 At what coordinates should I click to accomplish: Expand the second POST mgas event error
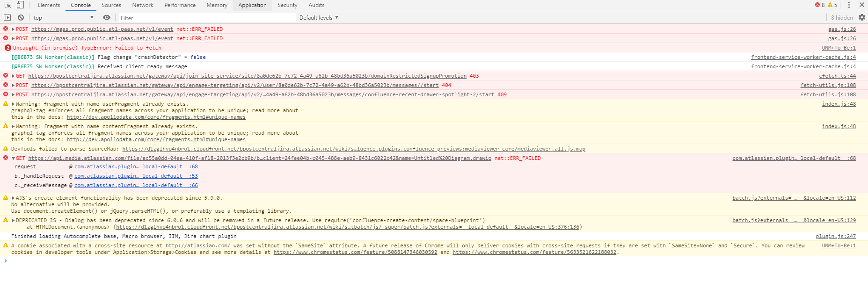point(13,38)
